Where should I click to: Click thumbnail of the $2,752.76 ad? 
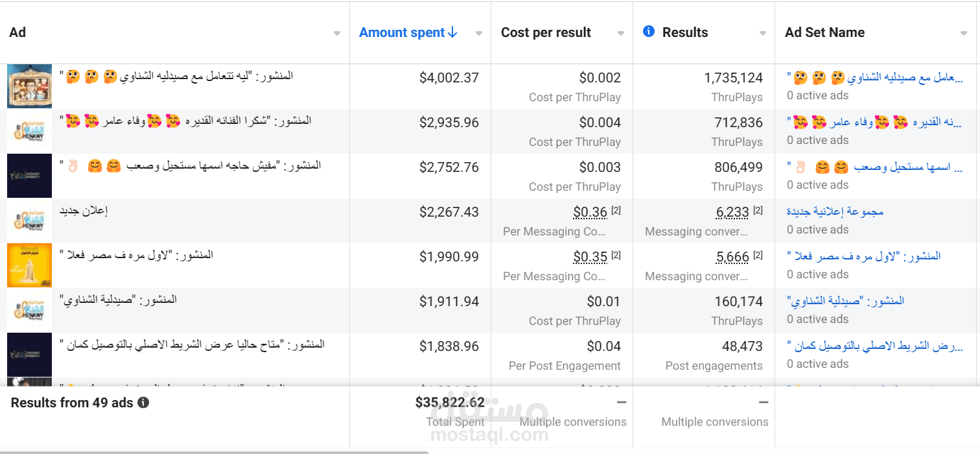[x=29, y=176]
